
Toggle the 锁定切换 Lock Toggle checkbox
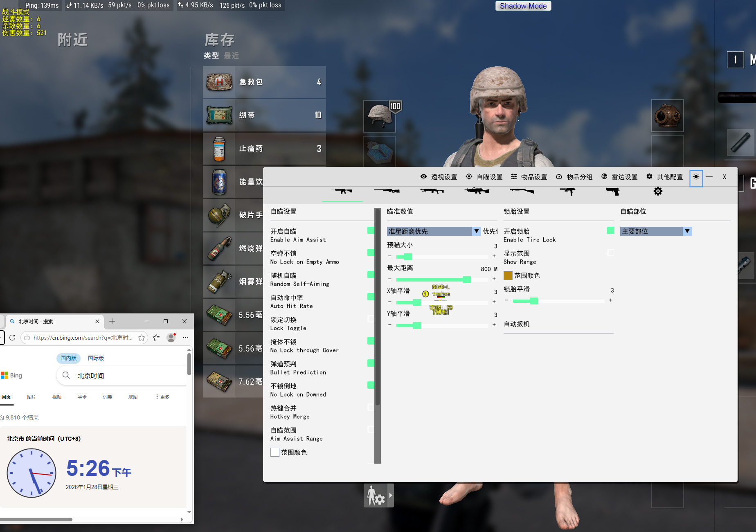tap(371, 319)
